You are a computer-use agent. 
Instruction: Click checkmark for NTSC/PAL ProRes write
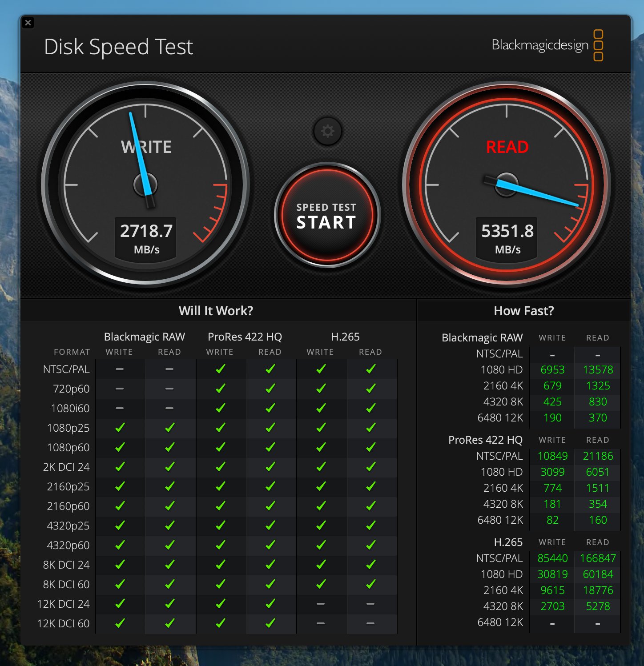220,369
